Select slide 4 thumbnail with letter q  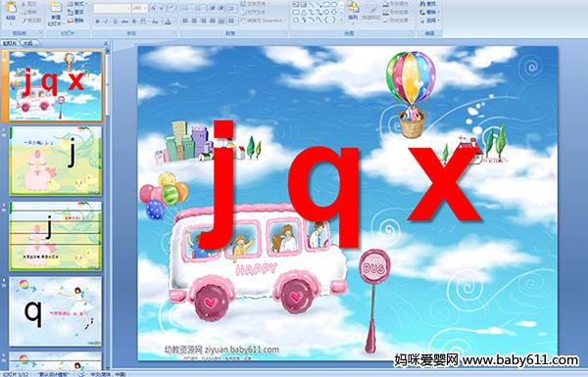tap(56, 311)
